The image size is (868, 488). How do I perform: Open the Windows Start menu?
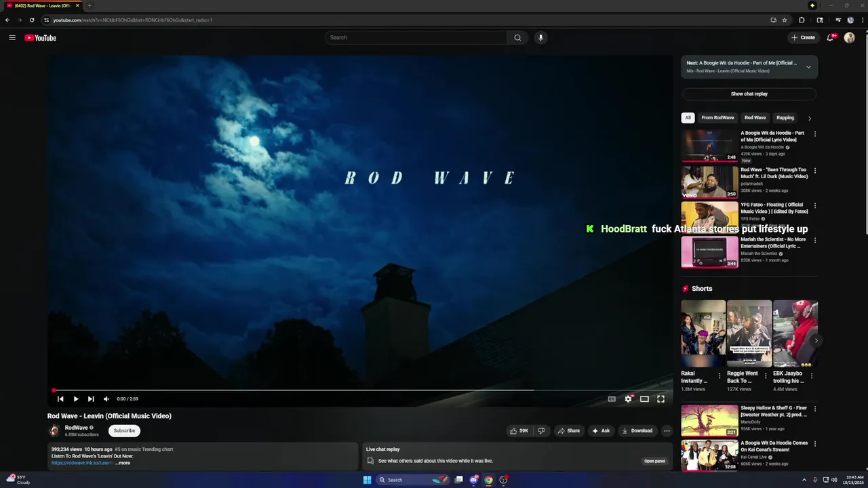pos(367,480)
